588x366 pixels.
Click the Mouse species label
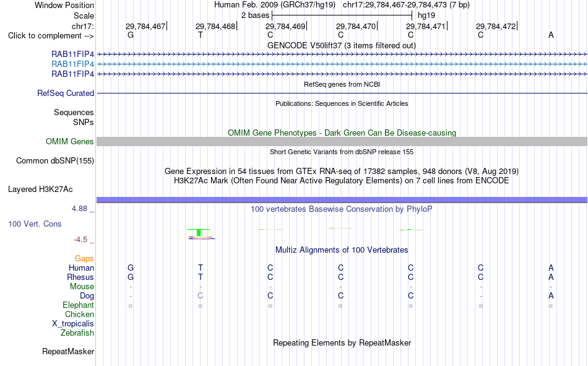(82, 286)
